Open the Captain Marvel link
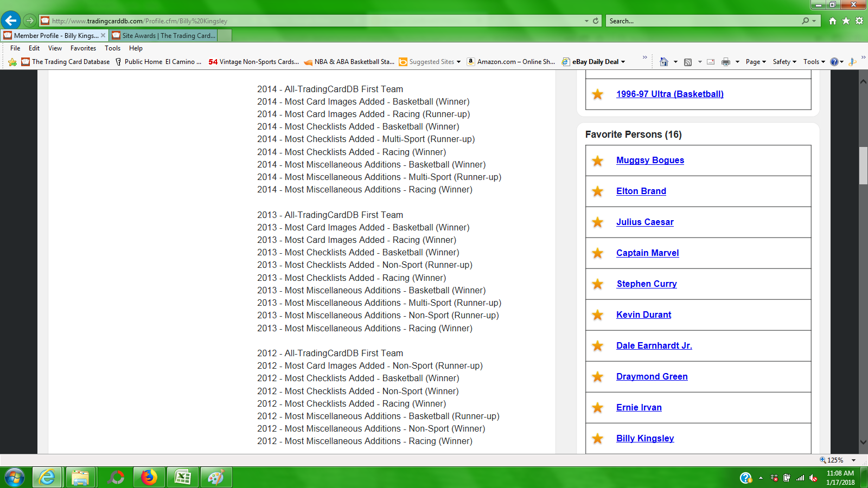868x488 pixels. pos(647,253)
